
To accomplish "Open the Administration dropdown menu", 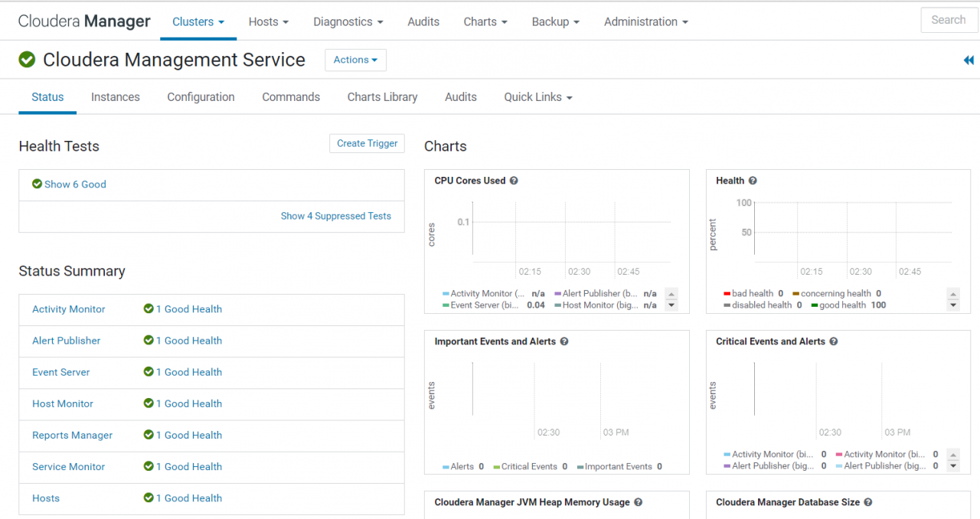I will pyautogui.click(x=646, y=21).
